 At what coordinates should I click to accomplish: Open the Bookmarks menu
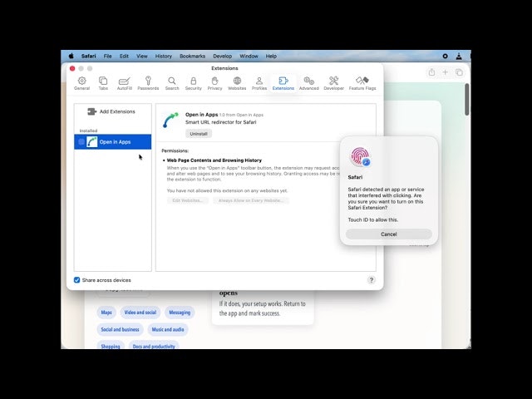click(x=192, y=56)
